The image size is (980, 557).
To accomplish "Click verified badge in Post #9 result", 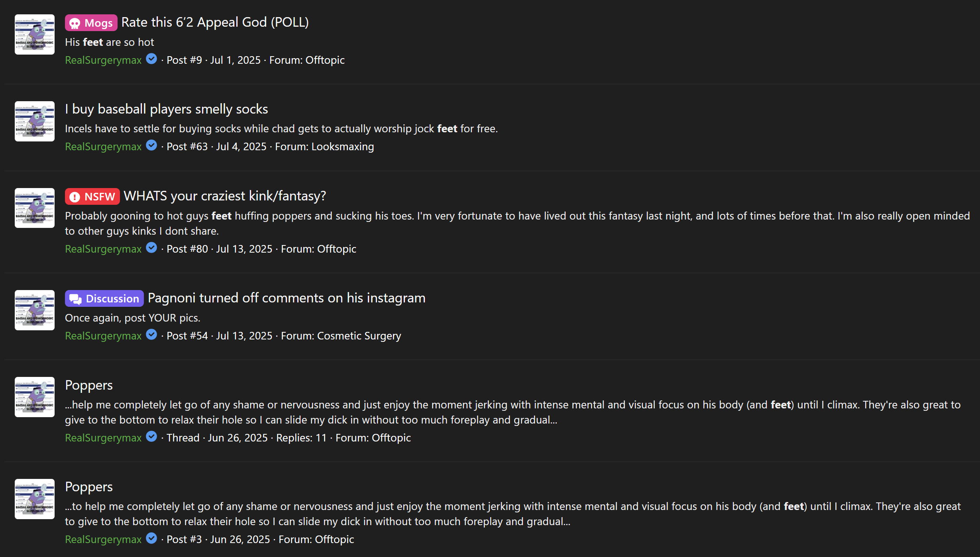I will pyautogui.click(x=151, y=59).
